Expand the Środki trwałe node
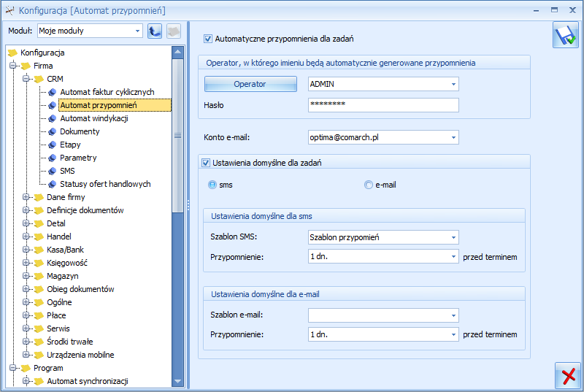The height and width of the screenshot is (392, 584). pyautogui.click(x=26, y=341)
